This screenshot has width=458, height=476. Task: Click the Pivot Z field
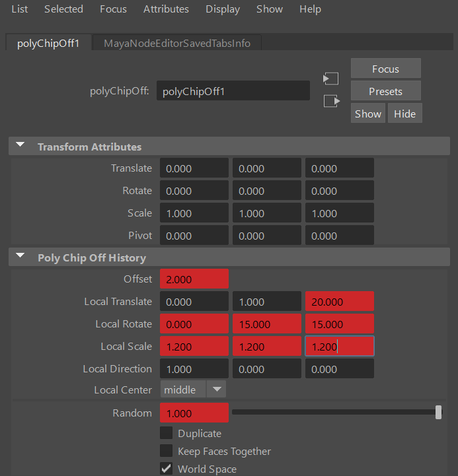(x=340, y=235)
